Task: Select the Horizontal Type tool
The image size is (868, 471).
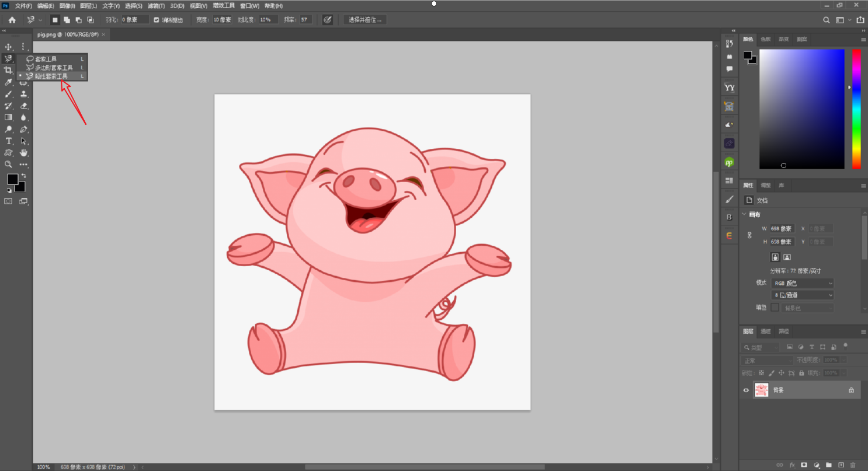Action: pyautogui.click(x=8, y=141)
